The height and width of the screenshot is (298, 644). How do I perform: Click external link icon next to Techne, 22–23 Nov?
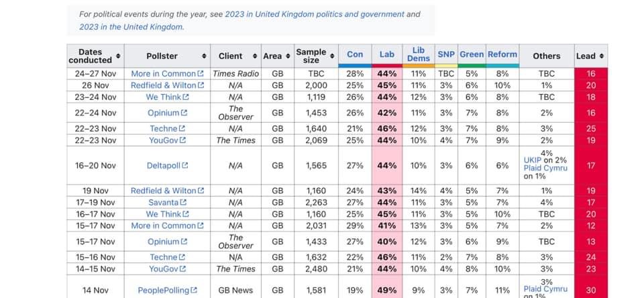click(182, 129)
